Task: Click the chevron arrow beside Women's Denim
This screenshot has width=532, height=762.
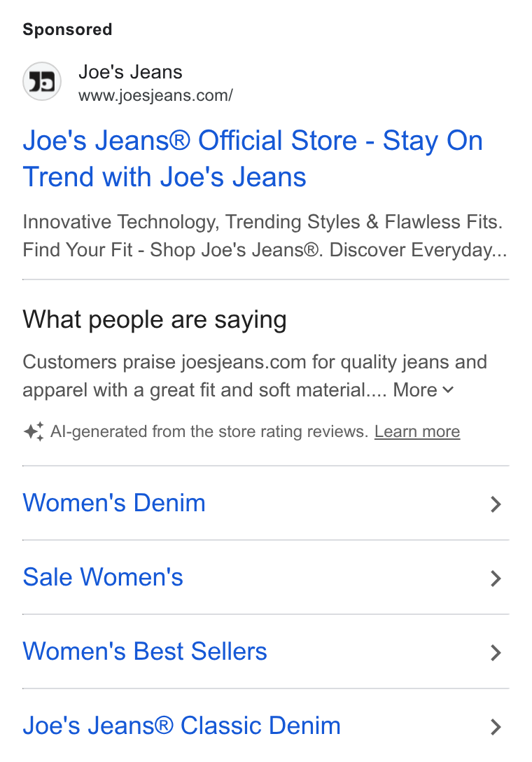Action: tap(495, 504)
